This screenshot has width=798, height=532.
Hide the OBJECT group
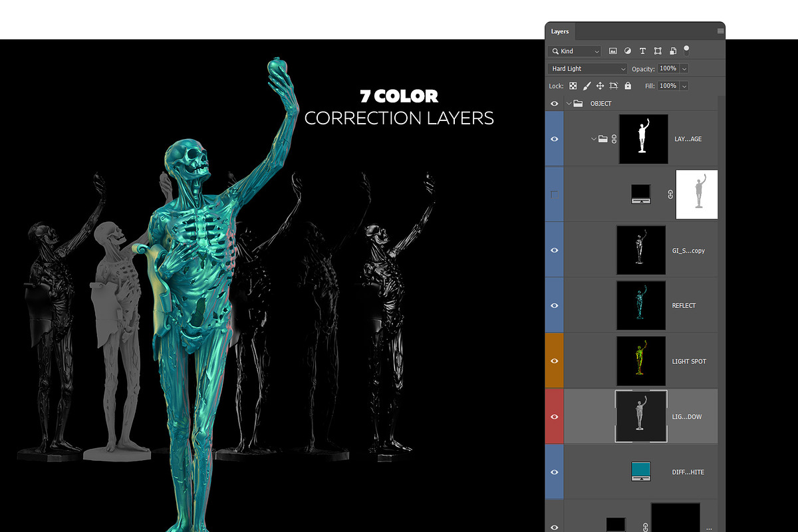click(555, 104)
